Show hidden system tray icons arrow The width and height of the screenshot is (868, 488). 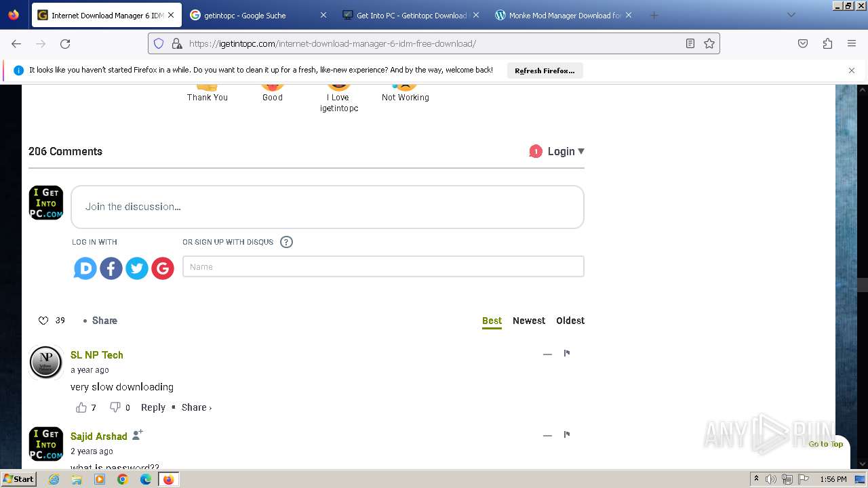[756, 479]
